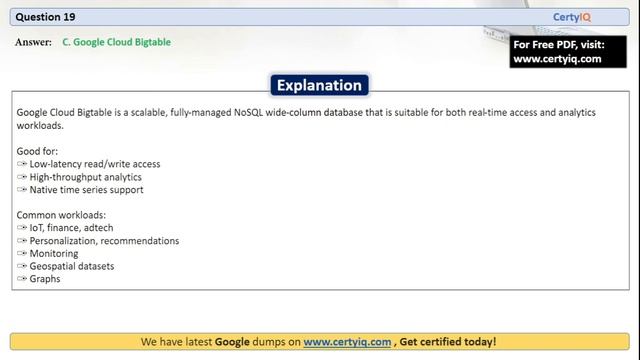Viewport: 640px width, 360px height.
Task: Click pointing-hand bullet icon beside 'Low-latency read/write access'
Action: pos(22,164)
